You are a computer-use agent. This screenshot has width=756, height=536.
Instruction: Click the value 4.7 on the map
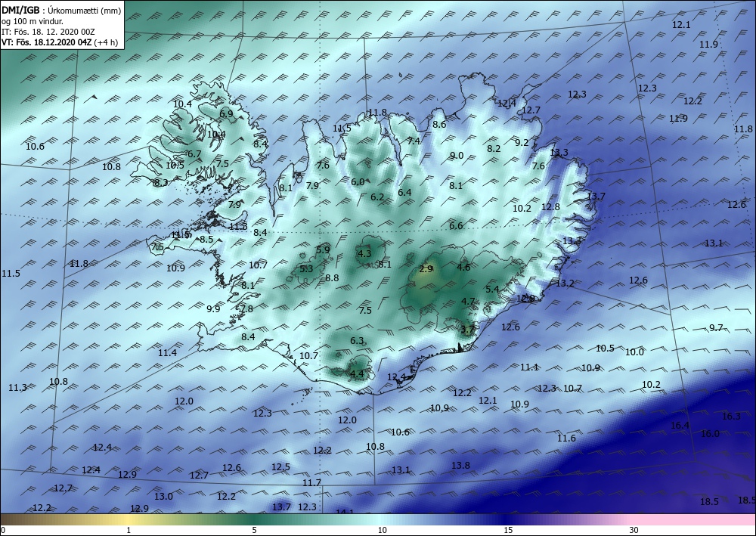tap(468, 301)
